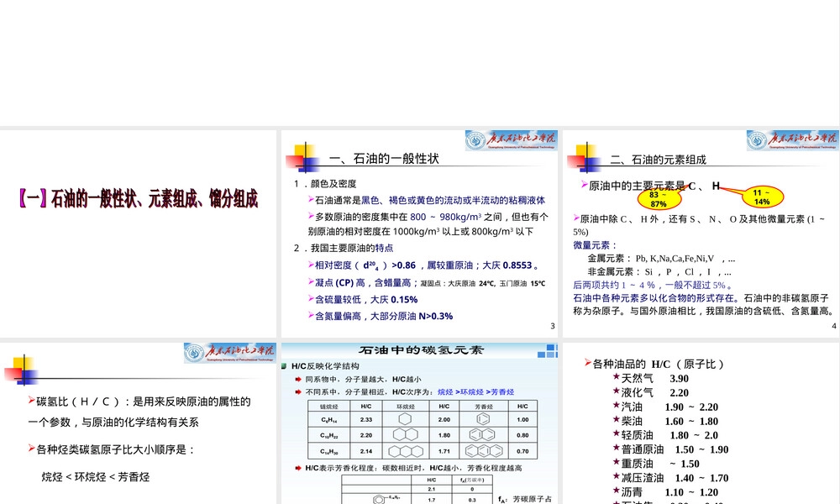Click the page number 4 on the slide

coord(833,326)
